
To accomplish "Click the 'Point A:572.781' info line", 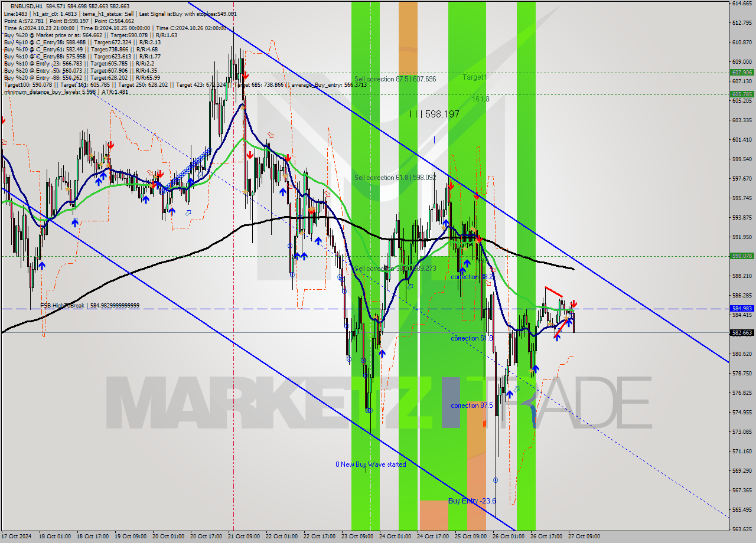I will [69, 21].
